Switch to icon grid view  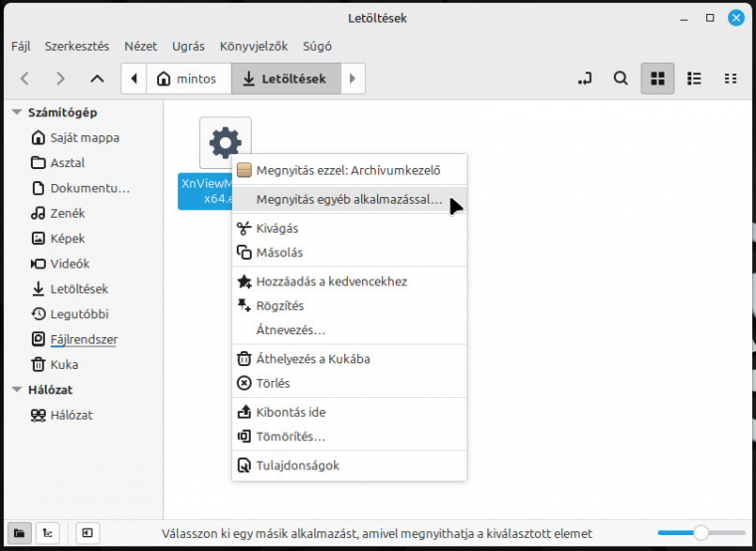point(657,79)
